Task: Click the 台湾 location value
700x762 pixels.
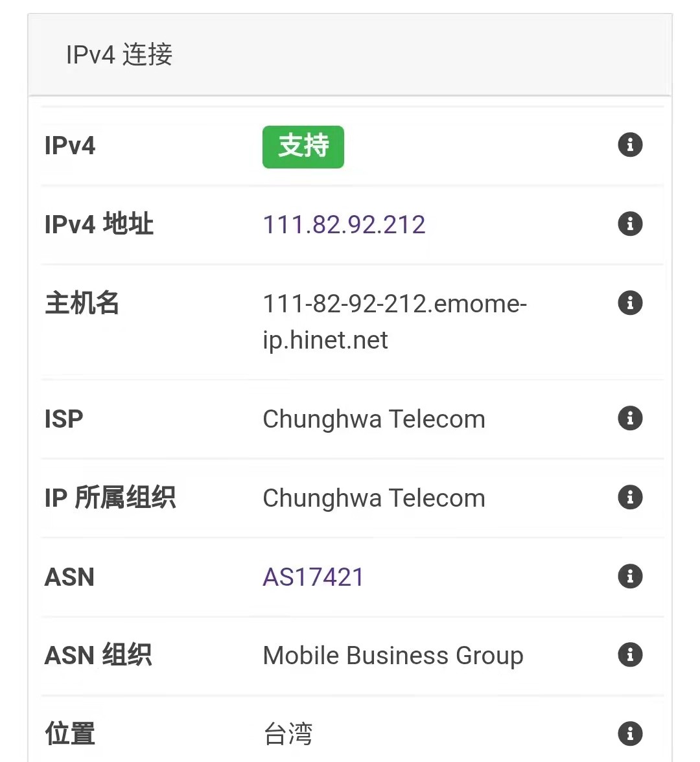Action: [x=288, y=734]
